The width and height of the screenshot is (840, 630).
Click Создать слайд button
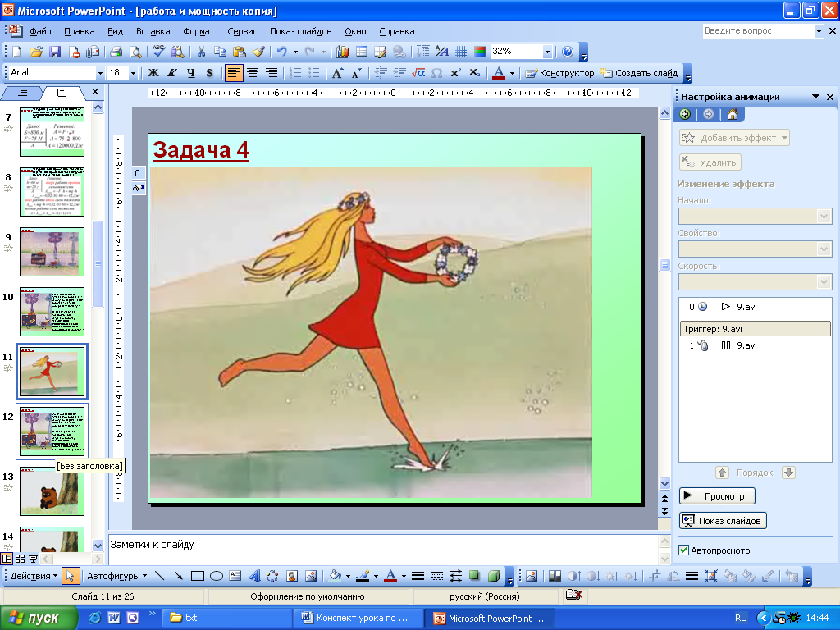pos(639,73)
